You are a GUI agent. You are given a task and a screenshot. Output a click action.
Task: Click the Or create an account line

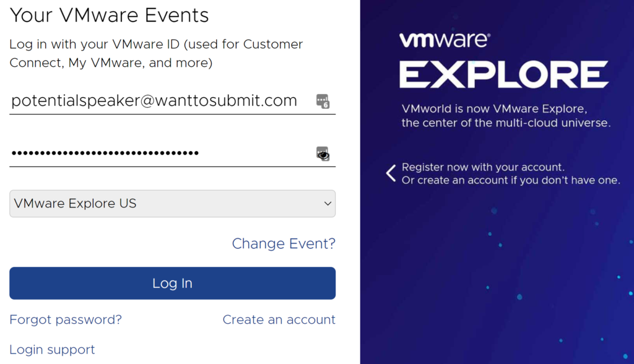click(511, 180)
